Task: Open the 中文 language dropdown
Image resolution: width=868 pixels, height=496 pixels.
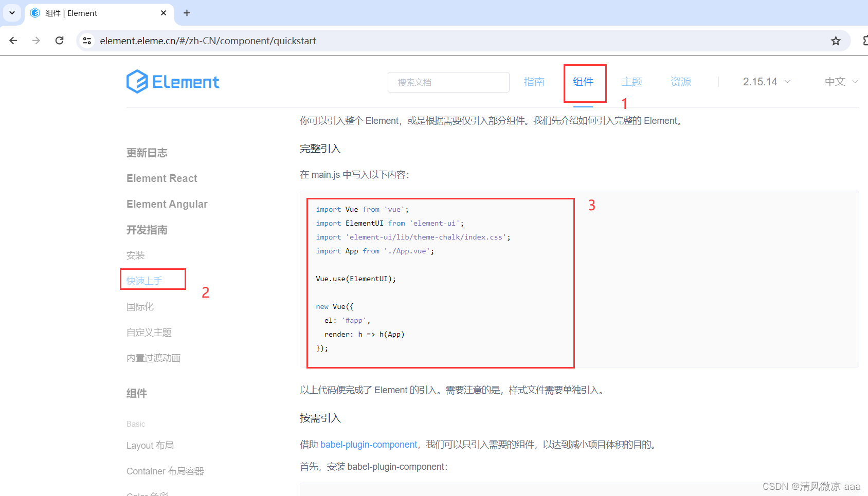Action: pos(842,82)
